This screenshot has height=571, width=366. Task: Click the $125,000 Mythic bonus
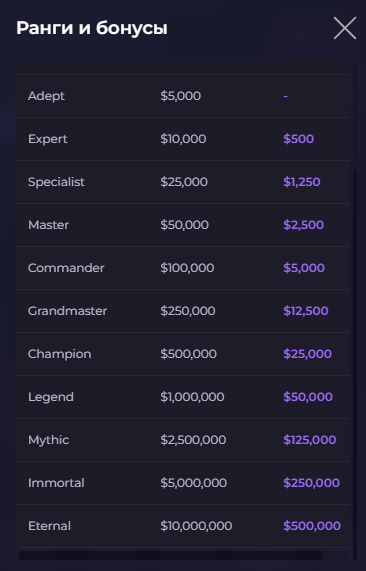coord(310,440)
